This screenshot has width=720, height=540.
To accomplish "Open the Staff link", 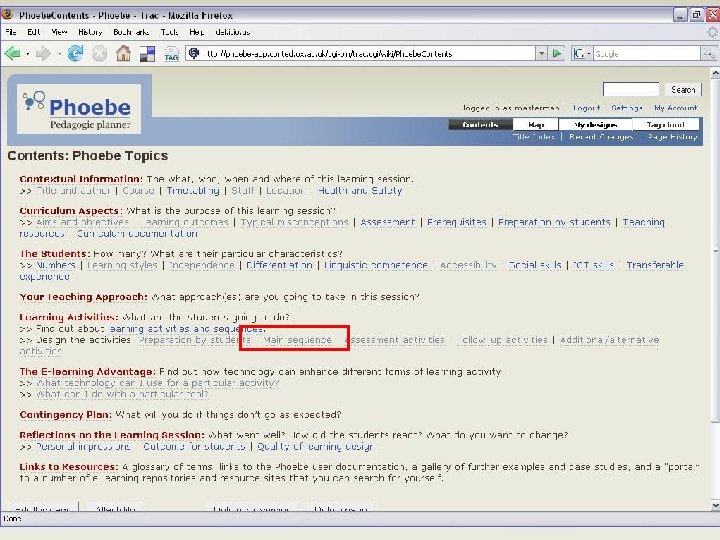I will (242, 190).
